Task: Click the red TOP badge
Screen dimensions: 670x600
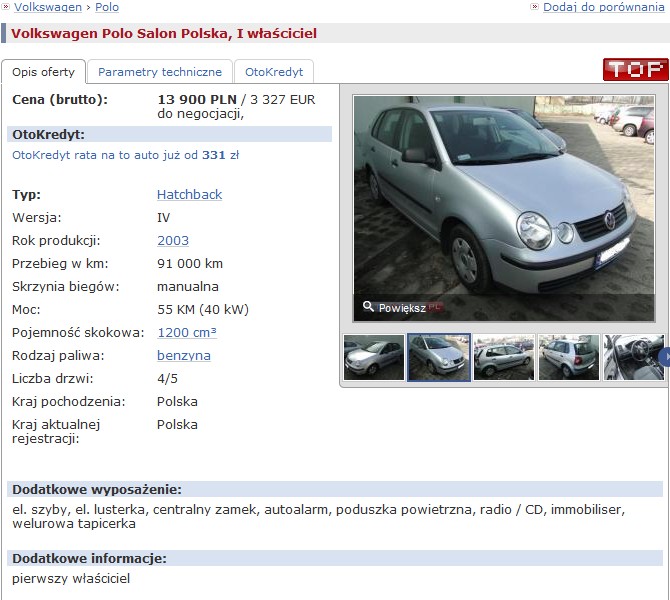Action: click(635, 69)
